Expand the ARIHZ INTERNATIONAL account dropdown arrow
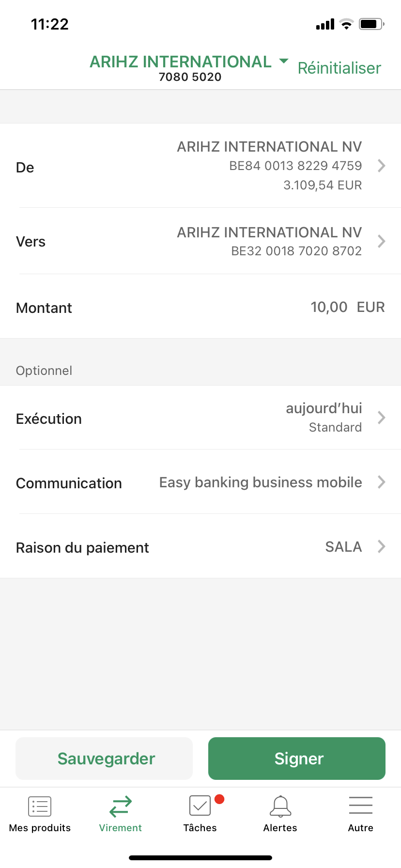401x868 pixels. [x=284, y=61]
